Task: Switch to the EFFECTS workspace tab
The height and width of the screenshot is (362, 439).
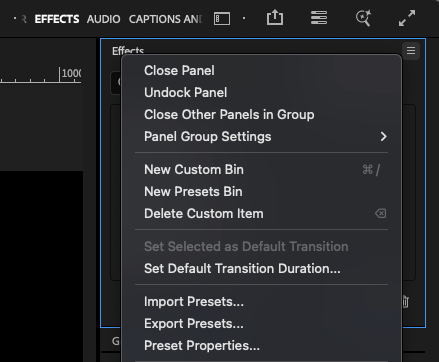Action: tap(57, 19)
